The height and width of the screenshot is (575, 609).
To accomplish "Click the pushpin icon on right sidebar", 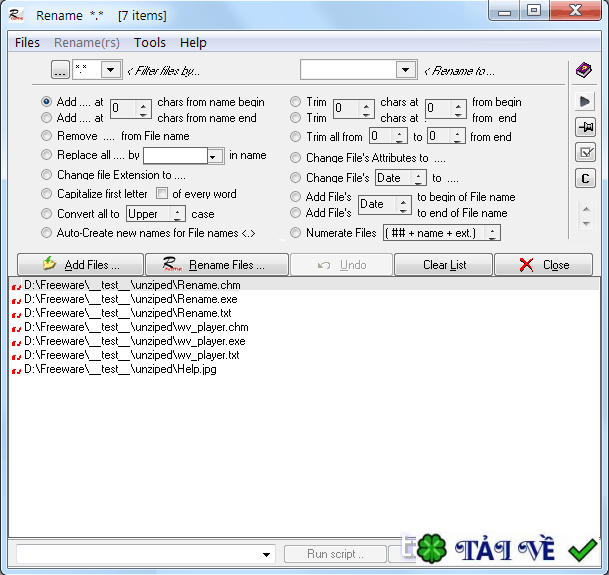I will tap(585, 127).
